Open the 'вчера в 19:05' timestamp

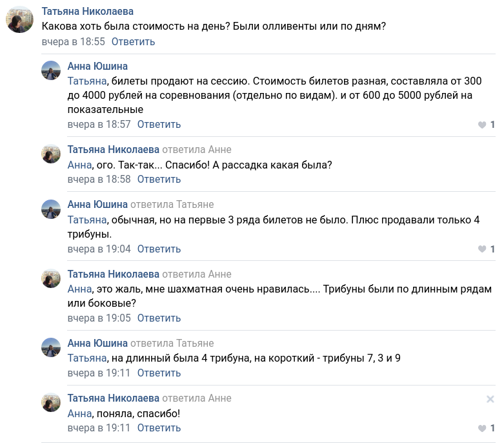tap(99, 318)
